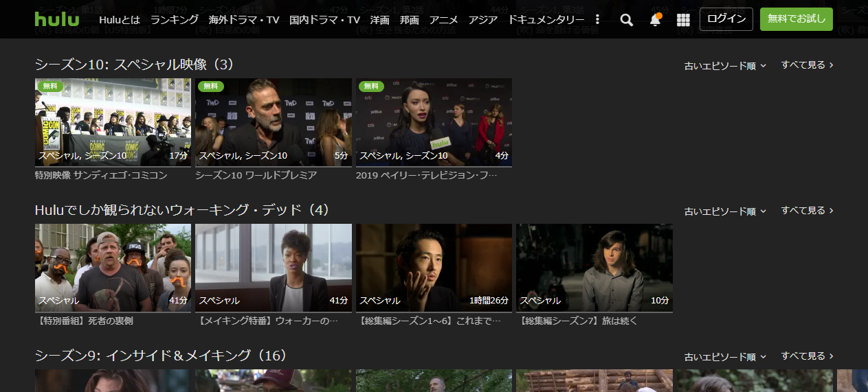Expand sort dropdown for シーズン10 スペシャル映像
The width and height of the screenshot is (868, 392).
click(725, 66)
